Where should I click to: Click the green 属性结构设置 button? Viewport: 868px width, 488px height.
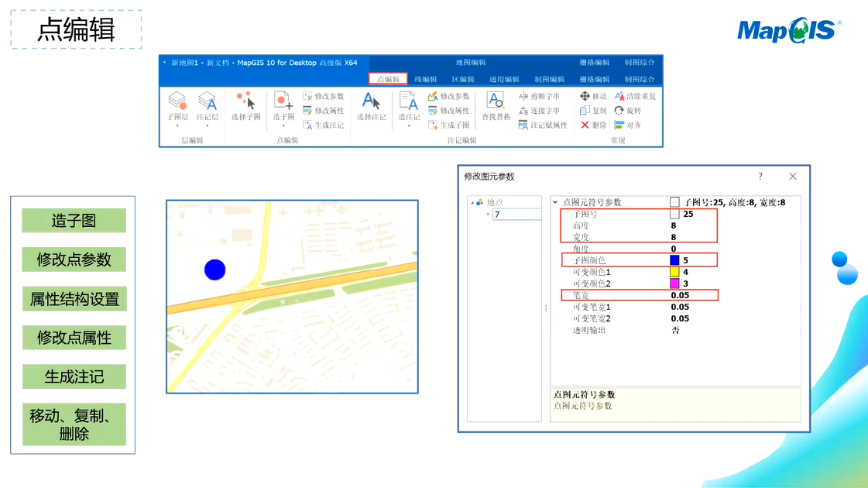coord(74,298)
